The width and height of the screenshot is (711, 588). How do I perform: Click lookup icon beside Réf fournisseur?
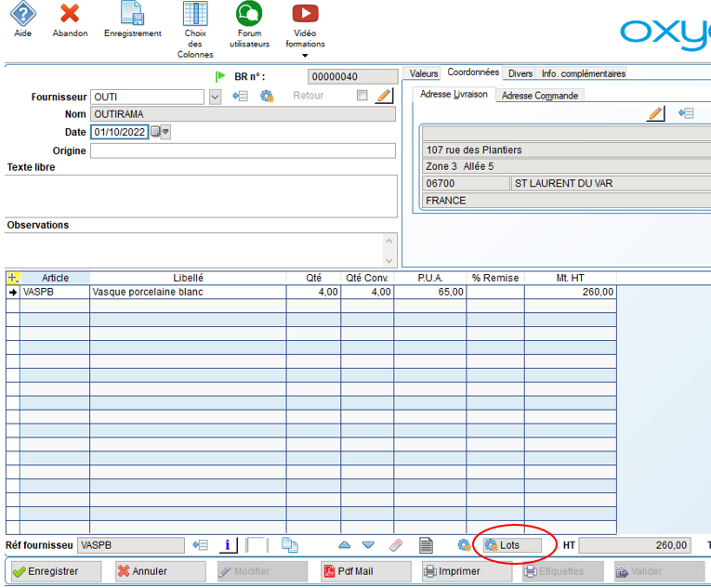[x=200, y=544]
